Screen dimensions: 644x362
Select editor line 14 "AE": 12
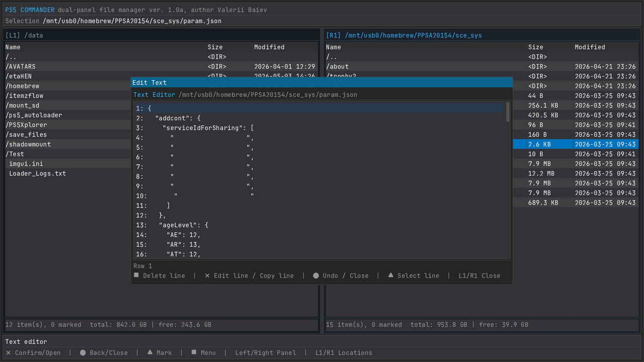(x=319, y=235)
